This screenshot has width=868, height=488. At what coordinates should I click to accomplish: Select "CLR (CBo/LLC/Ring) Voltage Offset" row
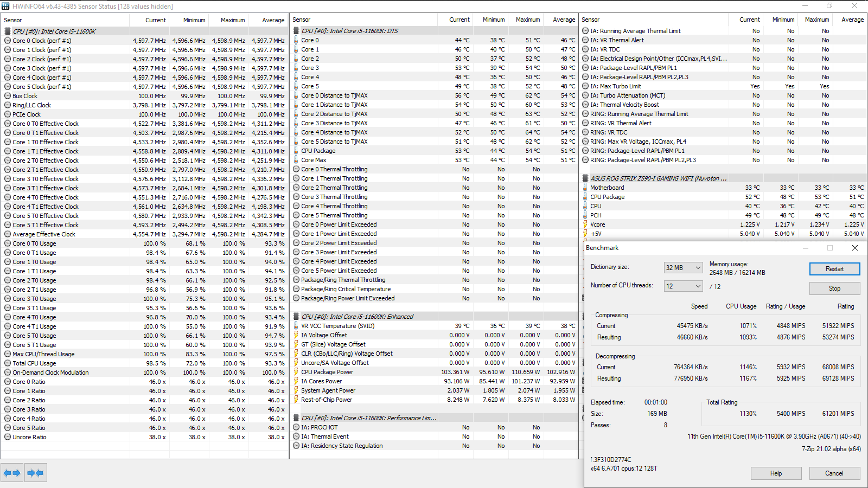pos(434,354)
